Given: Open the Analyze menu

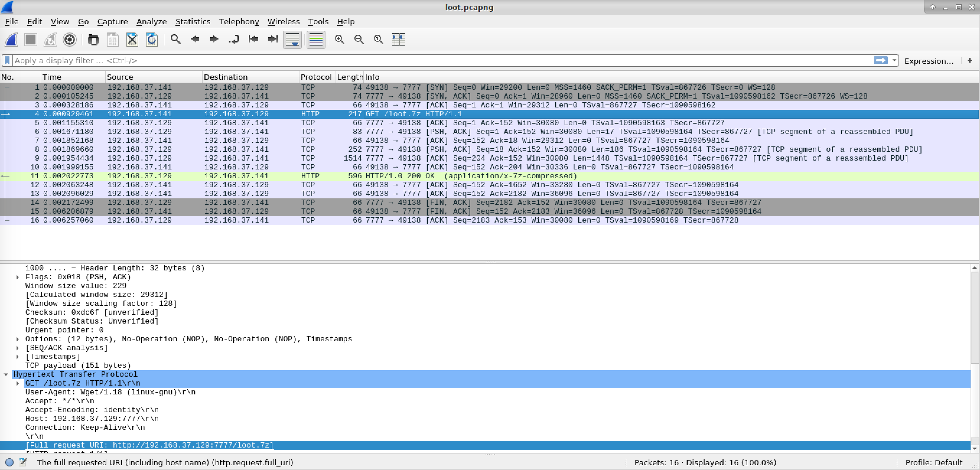Looking at the screenshot, I should click(152, 22).
